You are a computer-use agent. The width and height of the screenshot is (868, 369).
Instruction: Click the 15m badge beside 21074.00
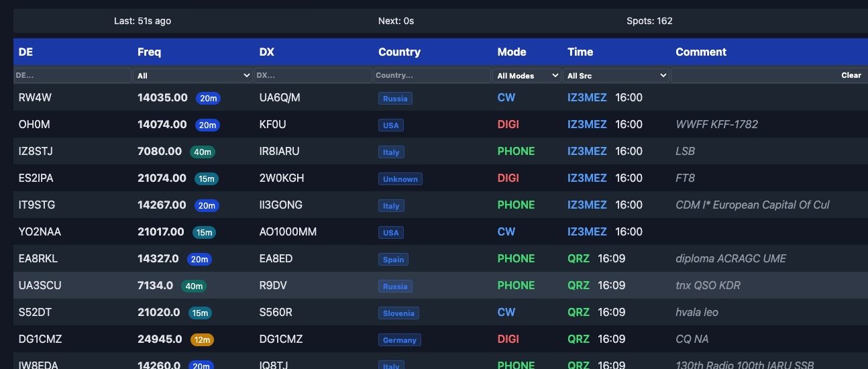205,179
